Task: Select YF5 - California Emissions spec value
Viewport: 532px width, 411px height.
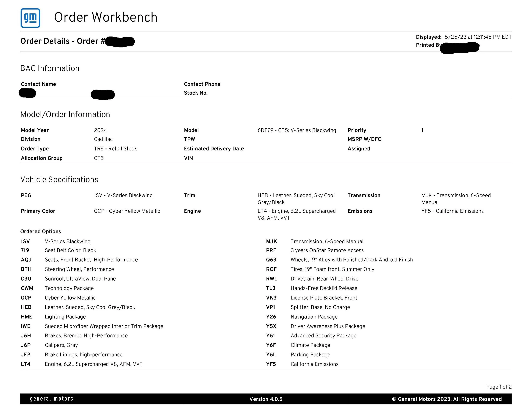Action: [453, 211]
